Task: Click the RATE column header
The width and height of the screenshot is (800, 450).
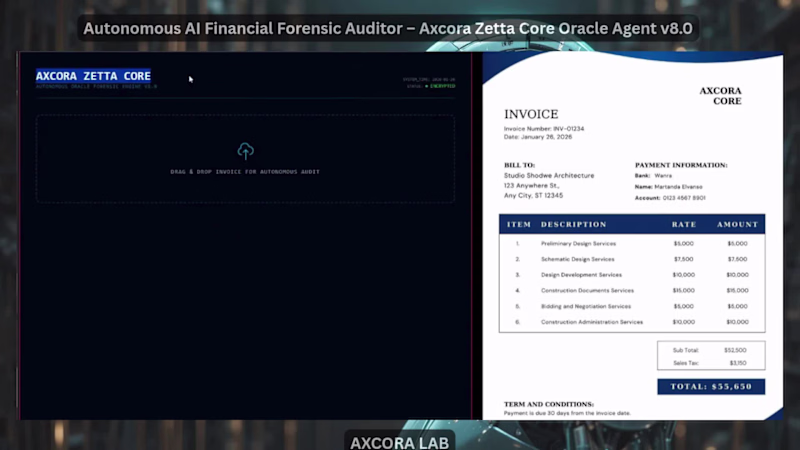Action: [x=684, y=224]
